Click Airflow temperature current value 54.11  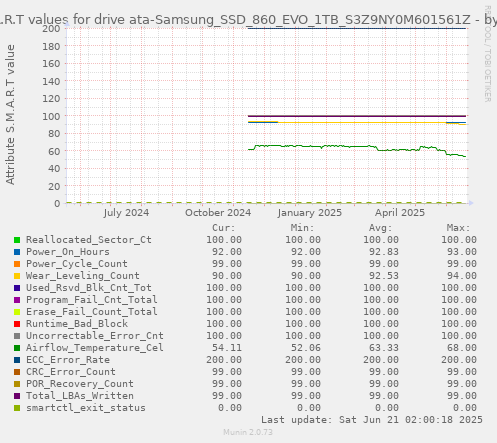pyautogui.click(x=227, y=348)
